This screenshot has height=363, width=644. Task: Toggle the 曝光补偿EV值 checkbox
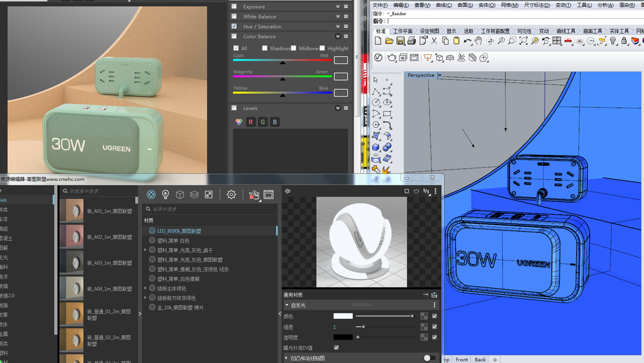(x=336, y=347)
